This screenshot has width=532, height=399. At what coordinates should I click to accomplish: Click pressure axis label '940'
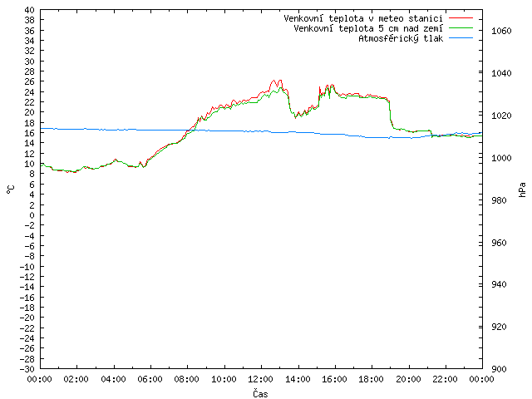click(499, 284)
